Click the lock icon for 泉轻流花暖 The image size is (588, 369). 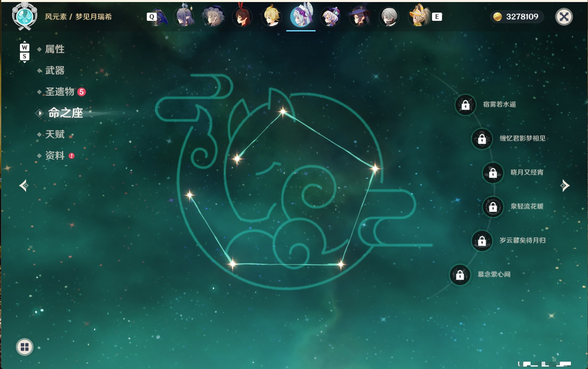tap(493, 207)
